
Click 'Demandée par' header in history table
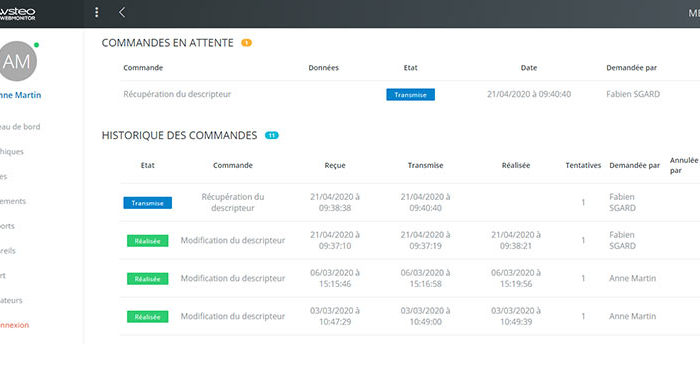pos(634,165)
